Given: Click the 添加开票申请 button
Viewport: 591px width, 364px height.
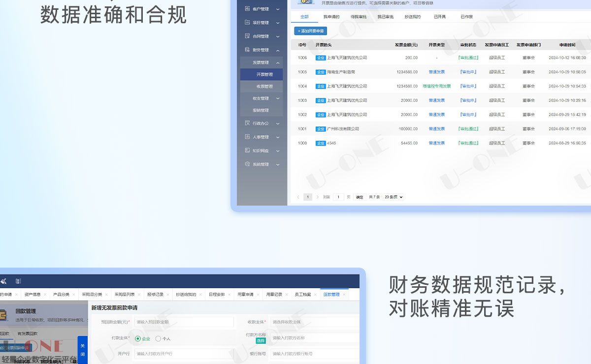Looking at the screenshot, I should click(310, 31).
